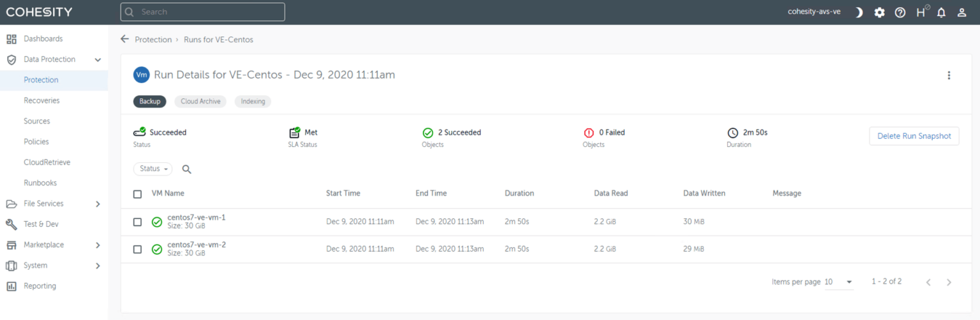The image size is (980, 320).
Task: Click the back arrow beside Protection breadcrumb
Action: pyautogui.click(x=125, y=39)
